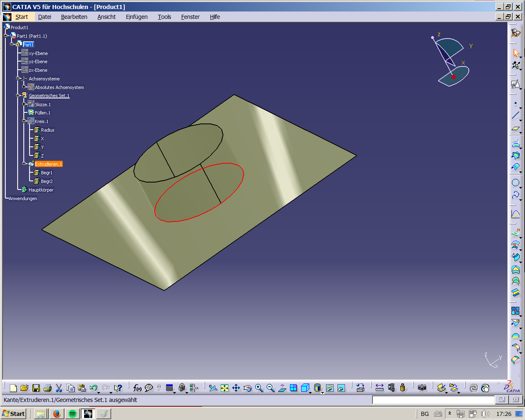Click the Fit All In view icon
The height and width of the screenshot is (420, 525).
pyautogui.click(x=225, y=388)
